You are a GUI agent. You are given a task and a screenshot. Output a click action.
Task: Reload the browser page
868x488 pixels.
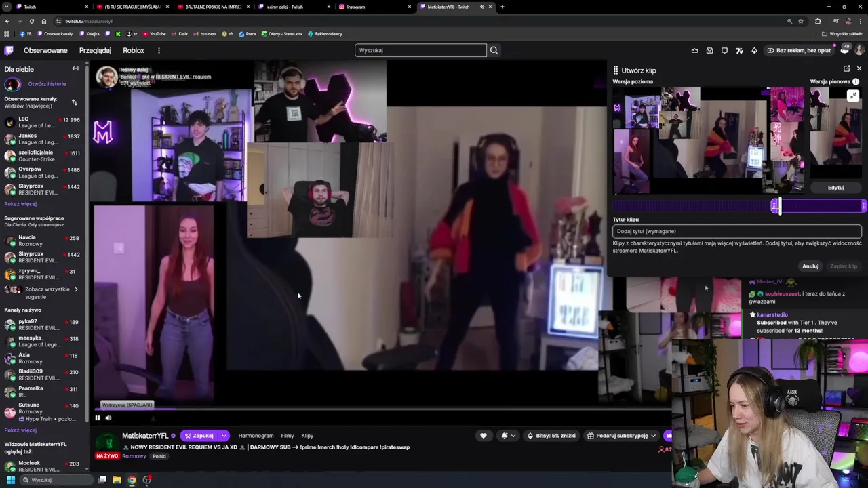coord(31,21)
